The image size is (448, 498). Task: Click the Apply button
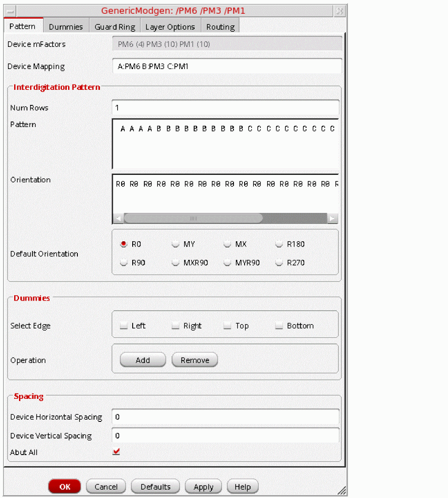[x=203, y=486]
